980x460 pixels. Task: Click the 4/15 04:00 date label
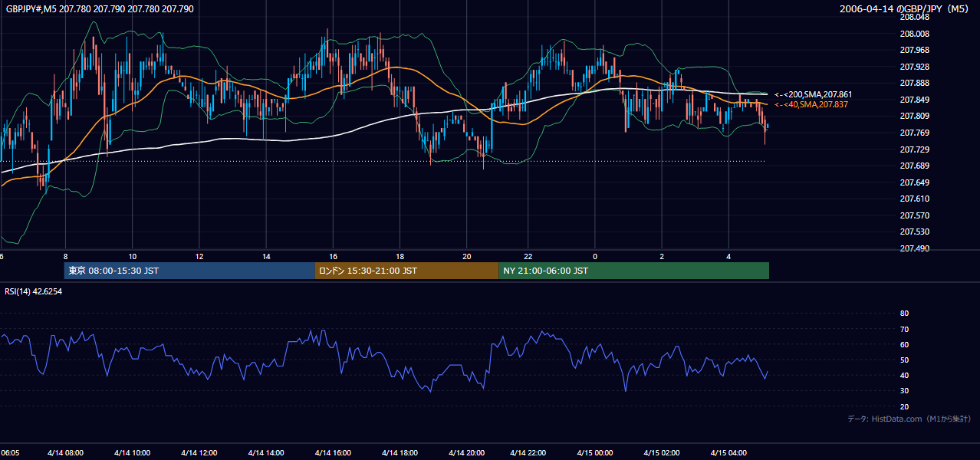[728, 453]
